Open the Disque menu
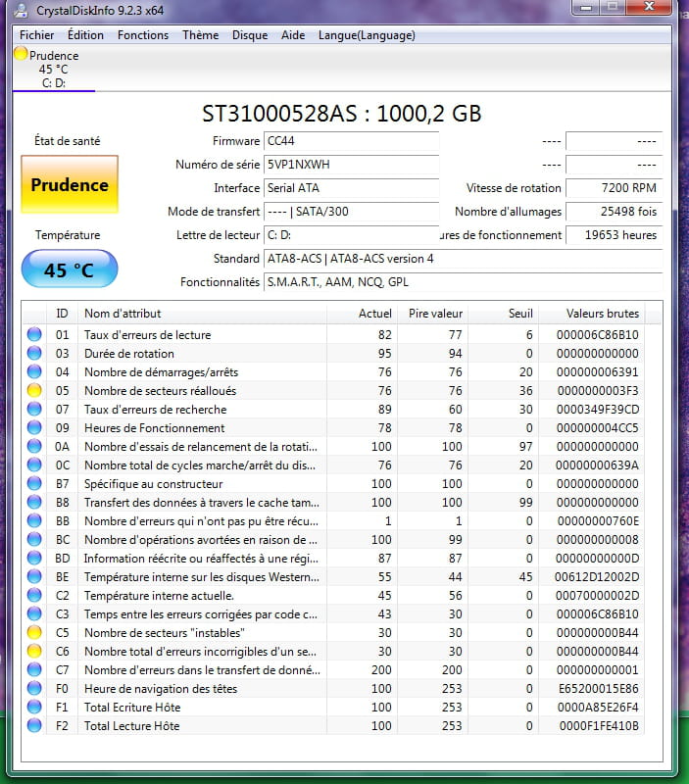 250,35
